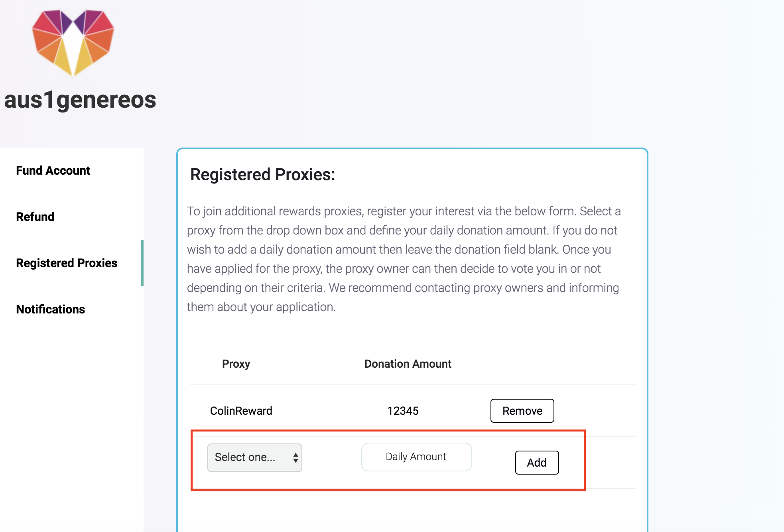Open the Notifications section
784x532 pixels.
(x=51, y=309)
